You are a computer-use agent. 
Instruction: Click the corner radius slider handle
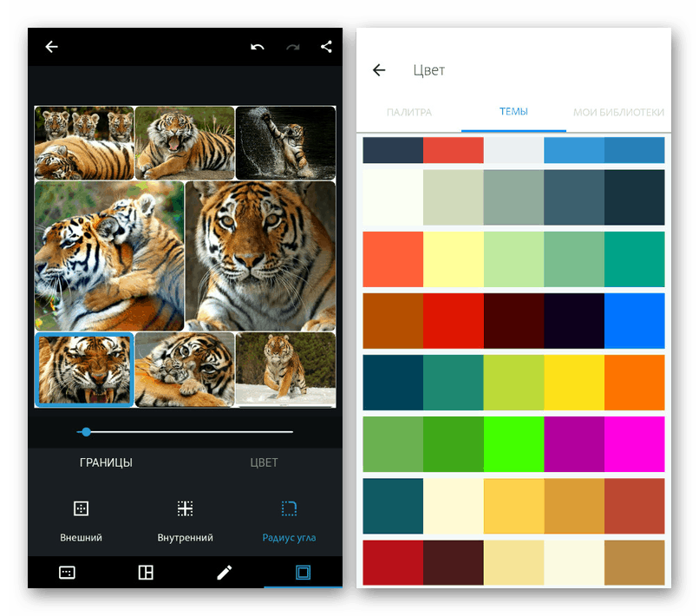click(x=87, y=432)
